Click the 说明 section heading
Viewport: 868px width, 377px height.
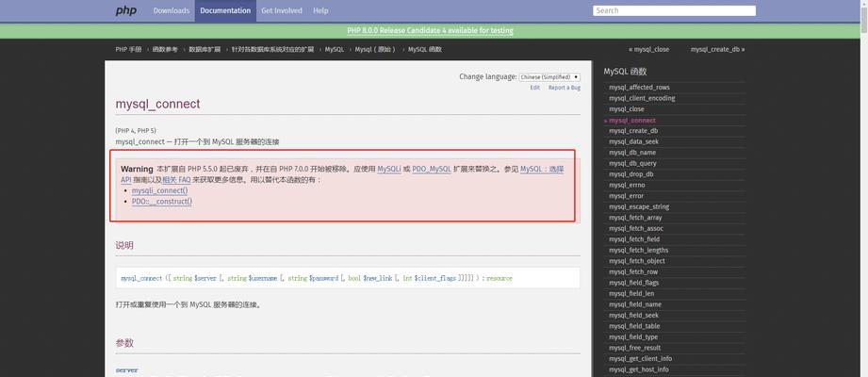[x=124, y=245]
